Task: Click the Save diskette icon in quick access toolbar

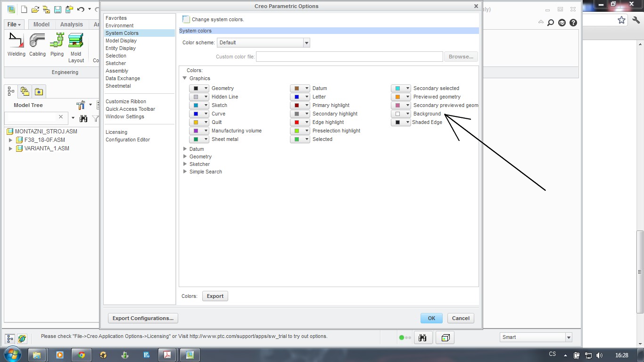Action: pyautogui.click(x=58, y=9)
